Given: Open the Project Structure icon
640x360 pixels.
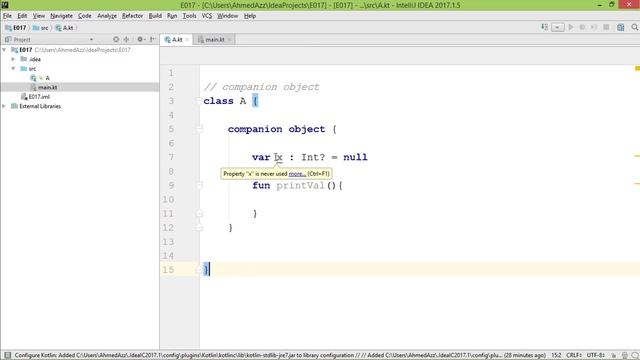Looking at the screenshot, I should tap(620, 27).
